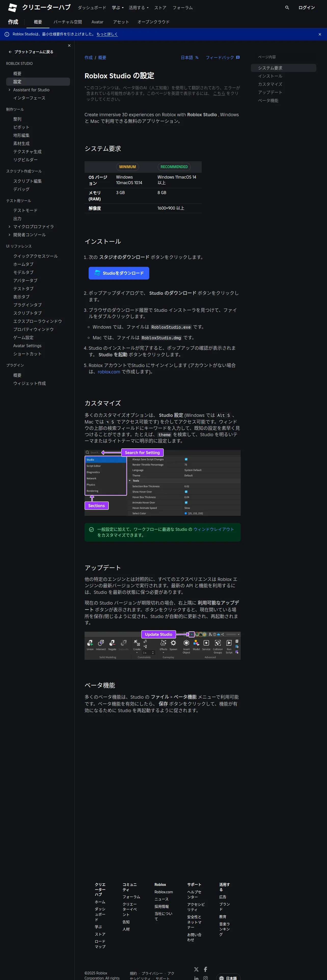
Task: Open the フォーラム menu item
Action: [183, 8]
